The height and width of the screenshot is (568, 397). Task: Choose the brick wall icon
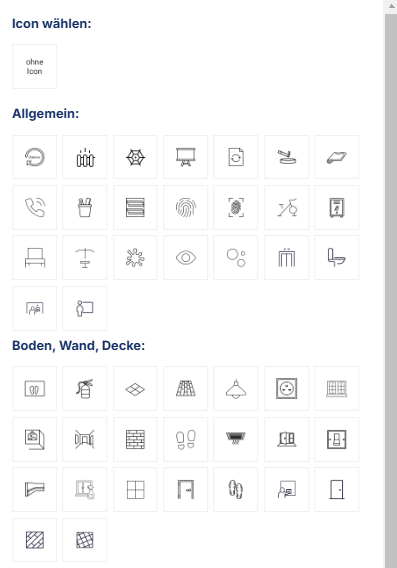pos(135,439)
